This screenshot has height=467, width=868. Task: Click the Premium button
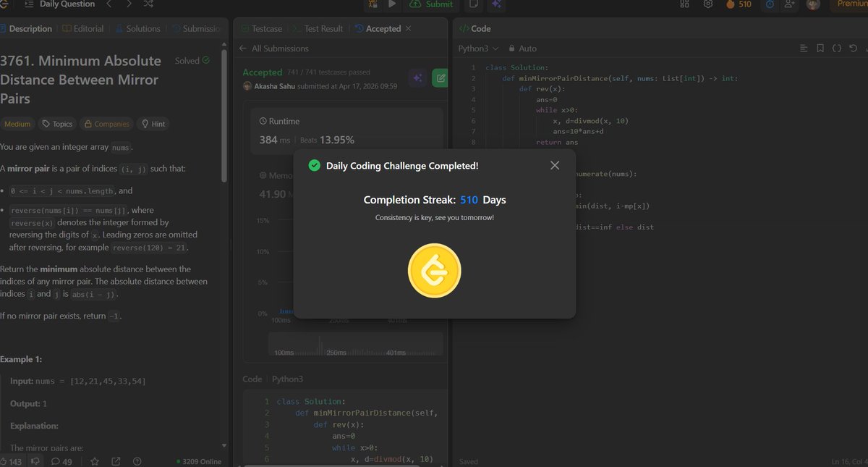[849, 4]
